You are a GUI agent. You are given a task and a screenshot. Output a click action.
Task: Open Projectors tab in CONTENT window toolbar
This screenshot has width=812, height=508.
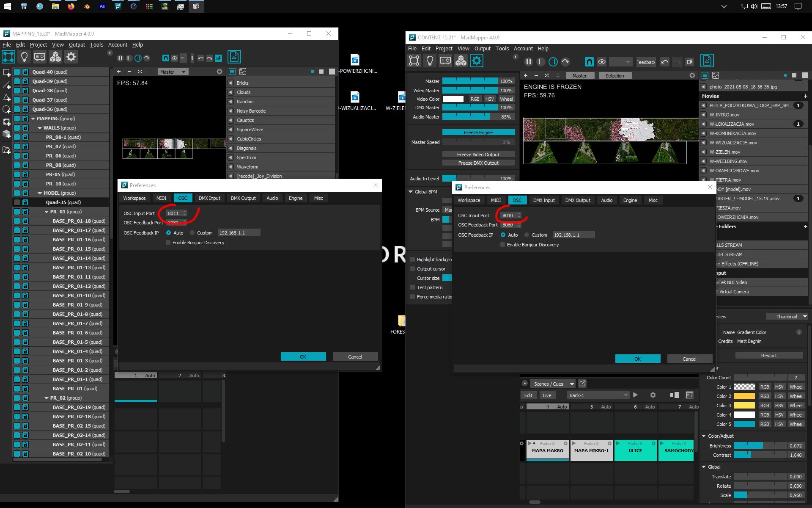click(445, 61)
